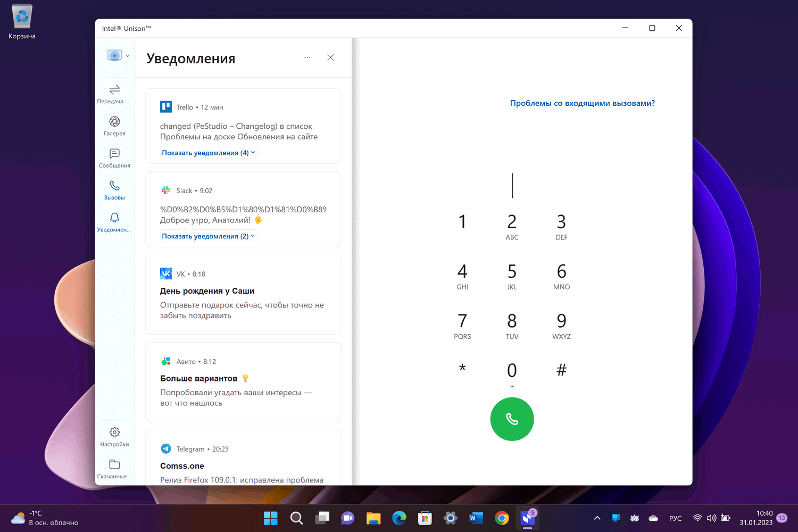Launch Google Chrome from the taskbar
The height and width of the screenshot is (532, 798).
tap(502, 518)
